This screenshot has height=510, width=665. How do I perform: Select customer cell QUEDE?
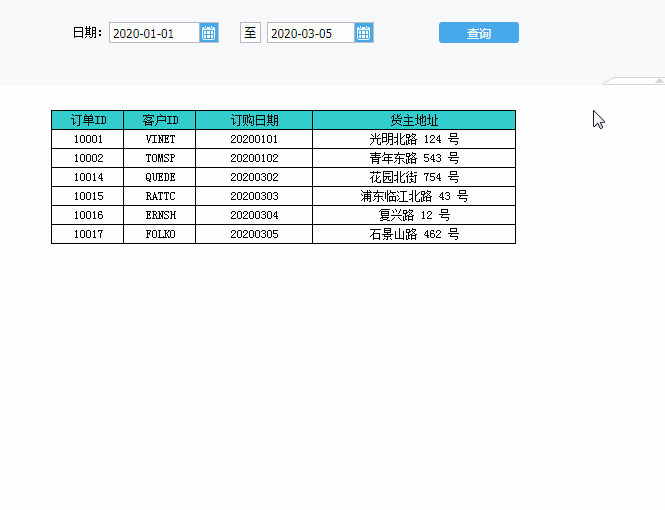click(159, 177)
